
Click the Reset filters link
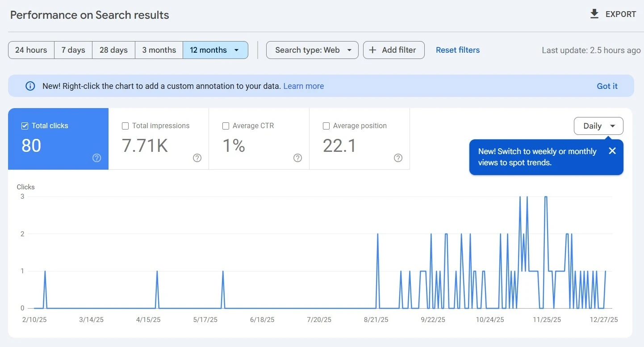[x=457, y=50]
